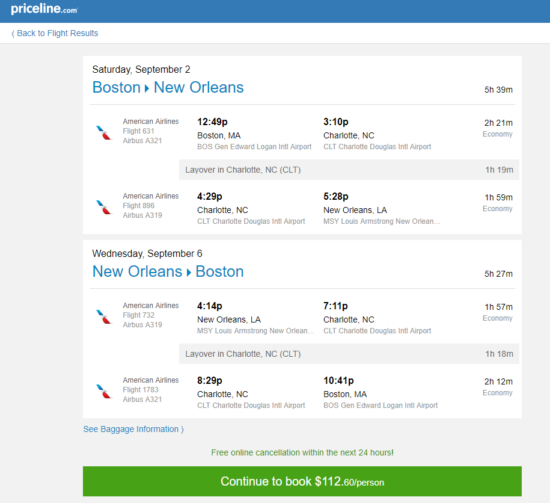Continue to book at $112.60 per person
550x503 pixels.
pyautogui.click(x=302, y=481)
